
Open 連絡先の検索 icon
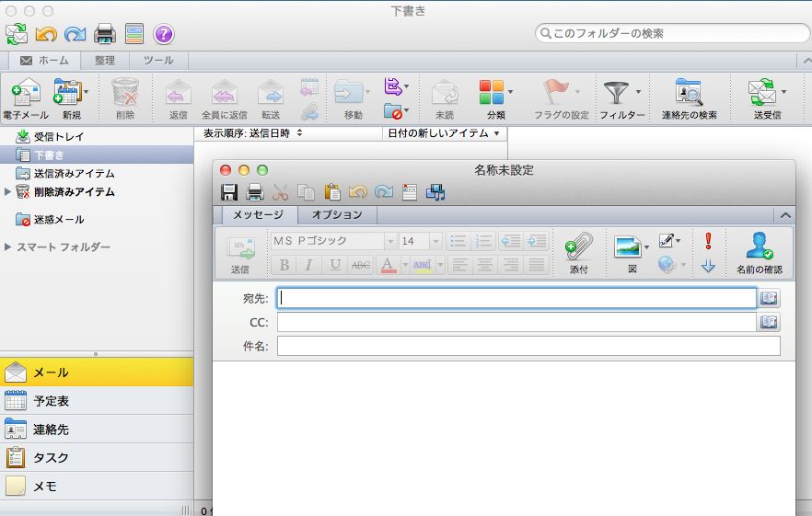(690, 98)
